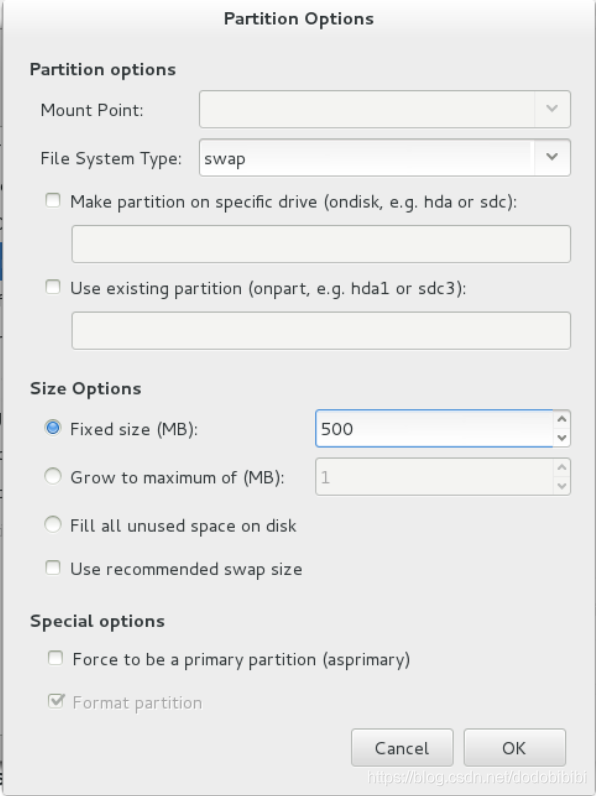The width and height of the screenshot is (596, 796).
Task: Increase the Fixed size value with up arrow
Action: pyautogui.click(x=561, y=419)
